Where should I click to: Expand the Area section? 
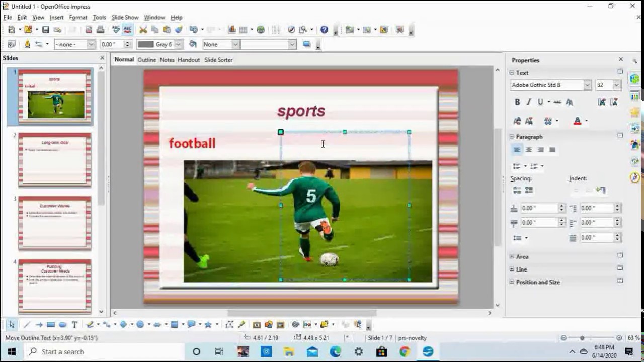click(512, 256)
